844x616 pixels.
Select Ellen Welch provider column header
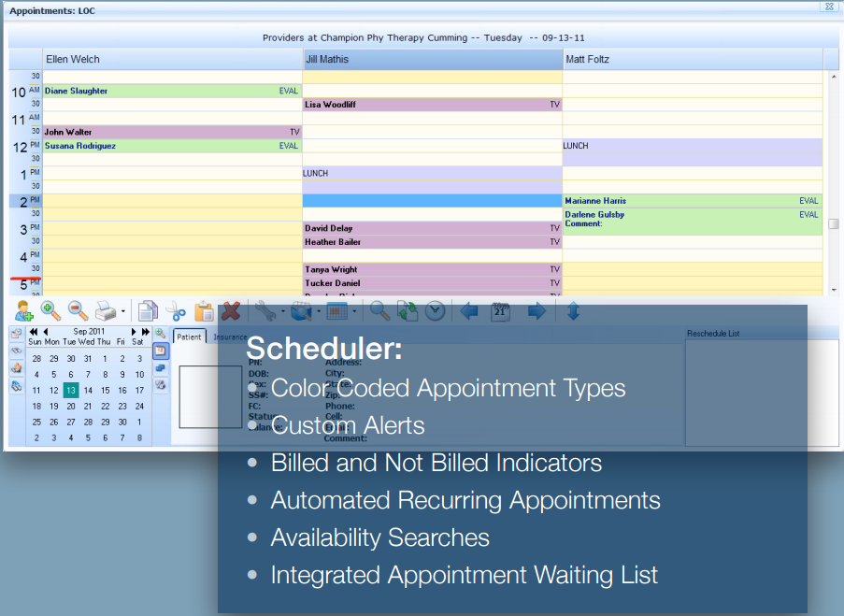click(x=172, y=59)
